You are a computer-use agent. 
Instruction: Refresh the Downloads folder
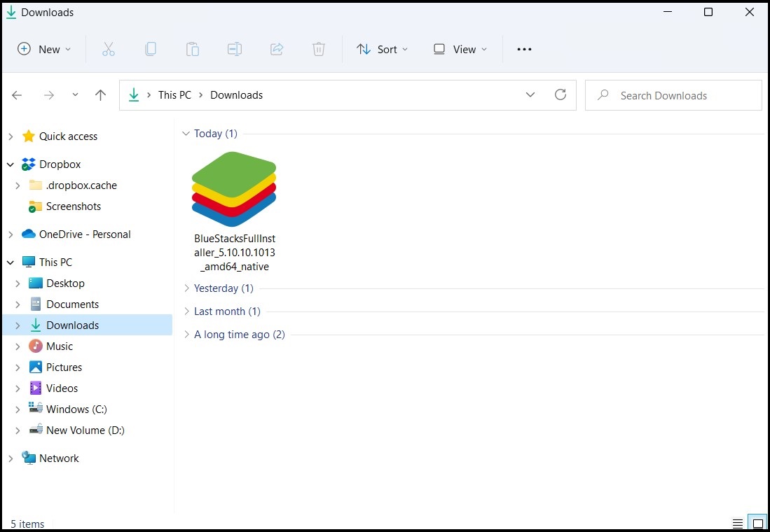click(561, 94)
